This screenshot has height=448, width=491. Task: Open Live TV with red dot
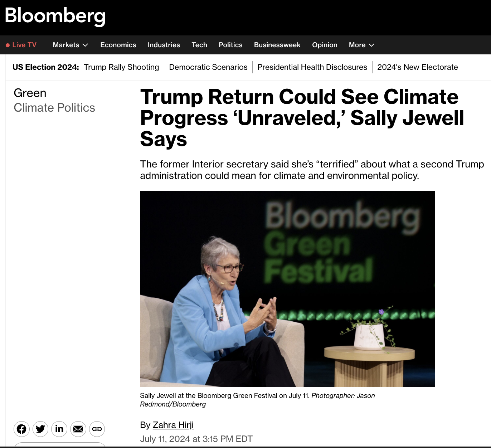(21, 45)
